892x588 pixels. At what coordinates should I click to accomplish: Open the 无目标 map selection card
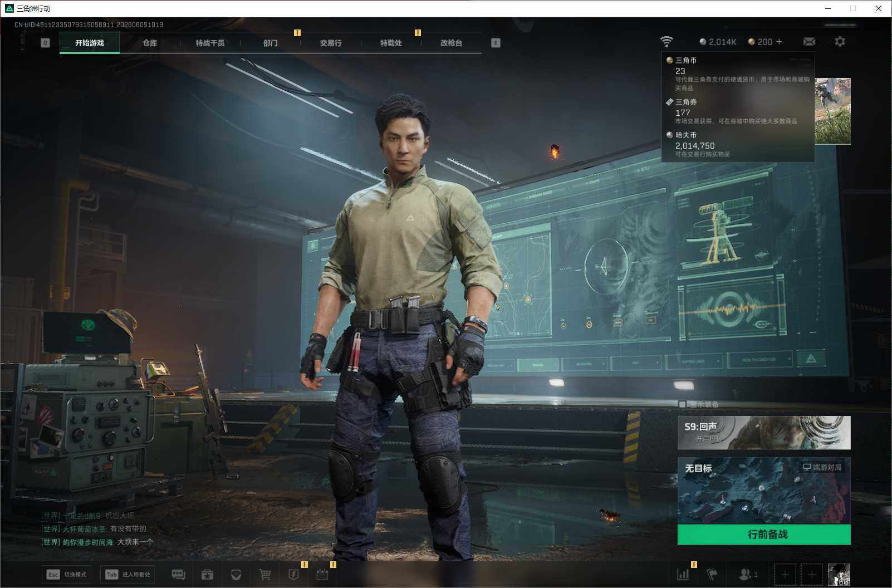point(764,491)
